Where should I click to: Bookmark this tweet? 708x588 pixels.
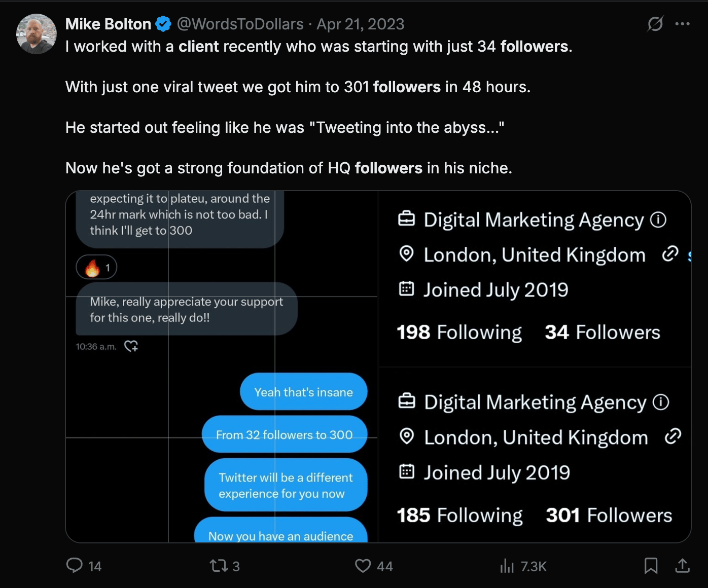point(651,565)
